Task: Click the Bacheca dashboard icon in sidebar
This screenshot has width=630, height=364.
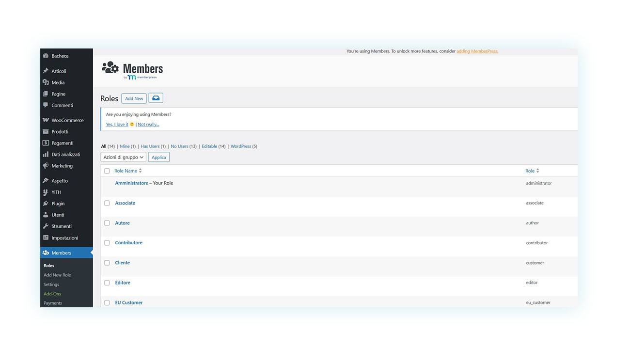Action: coord(46,56)
